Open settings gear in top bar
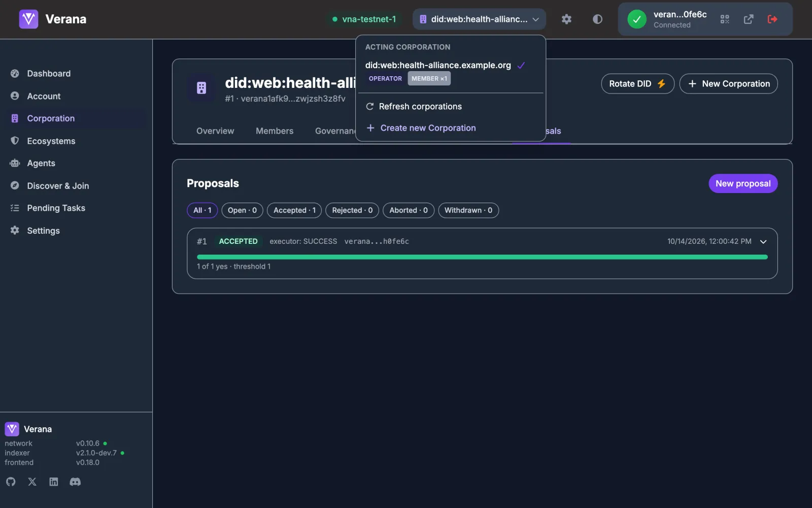This screenshot has width=812, height=508. (x=566, y=19)
